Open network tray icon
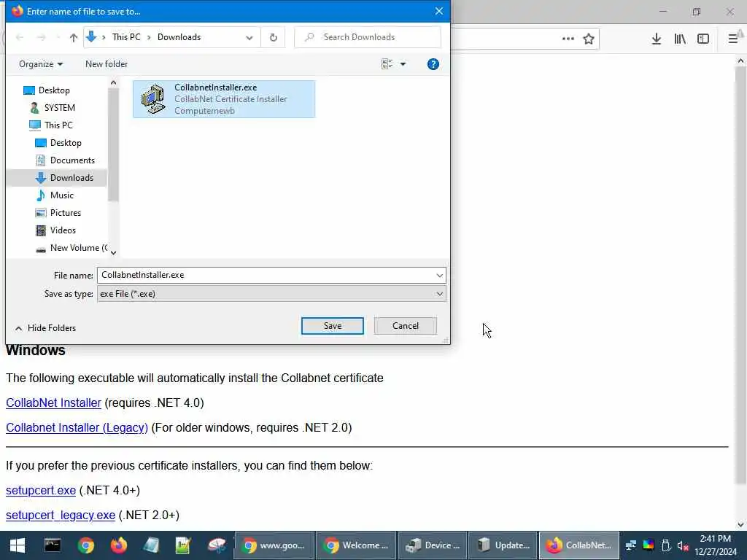The width and height of the screenshot is (747, 560). click(x=631, y=545)
